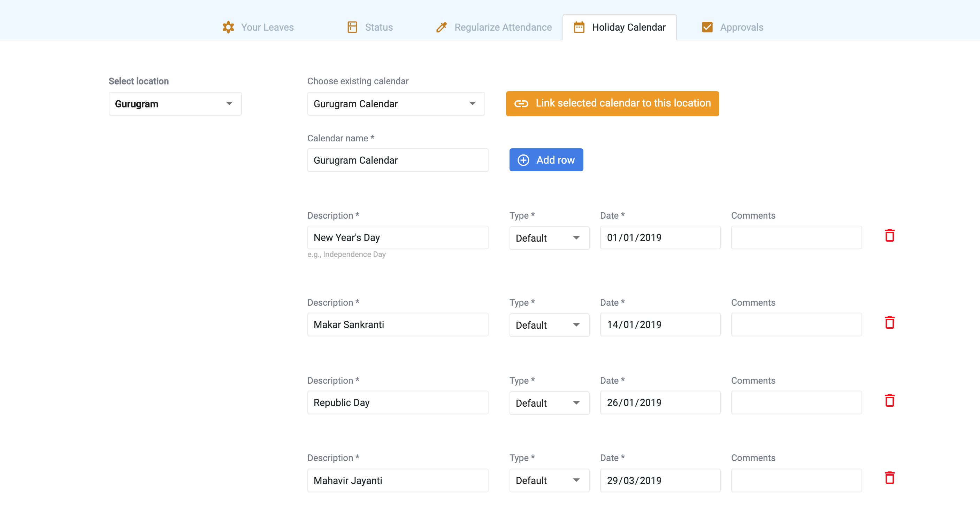Click the chain link icon on orange button
This screenshot has width=980, height=516.
521,104
